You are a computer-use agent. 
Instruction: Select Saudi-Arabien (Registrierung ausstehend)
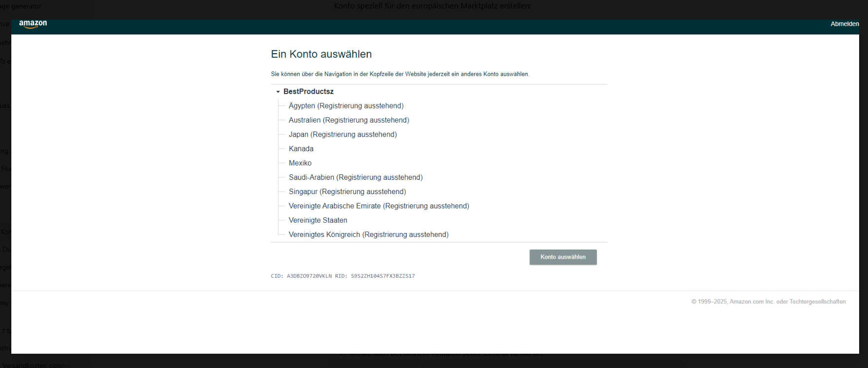(x=356, y=177)
